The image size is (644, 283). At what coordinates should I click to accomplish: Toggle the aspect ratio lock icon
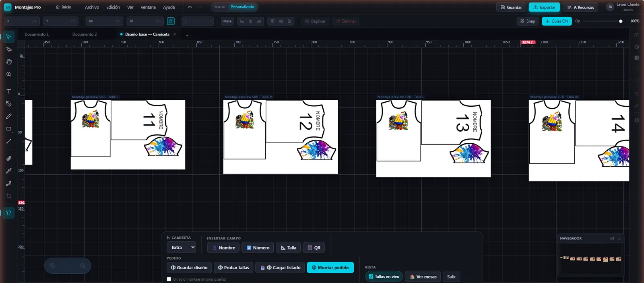(171, 21)
